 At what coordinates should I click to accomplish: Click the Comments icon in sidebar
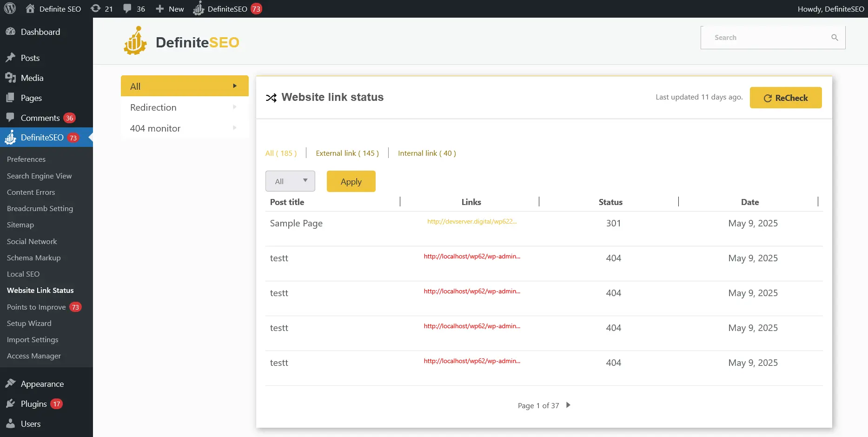(10, 118)
